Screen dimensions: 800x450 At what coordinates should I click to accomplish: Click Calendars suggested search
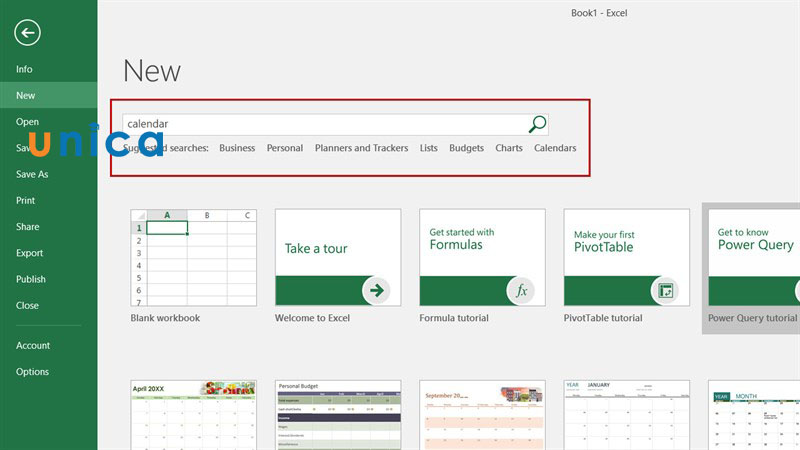[x=555, y=148]
